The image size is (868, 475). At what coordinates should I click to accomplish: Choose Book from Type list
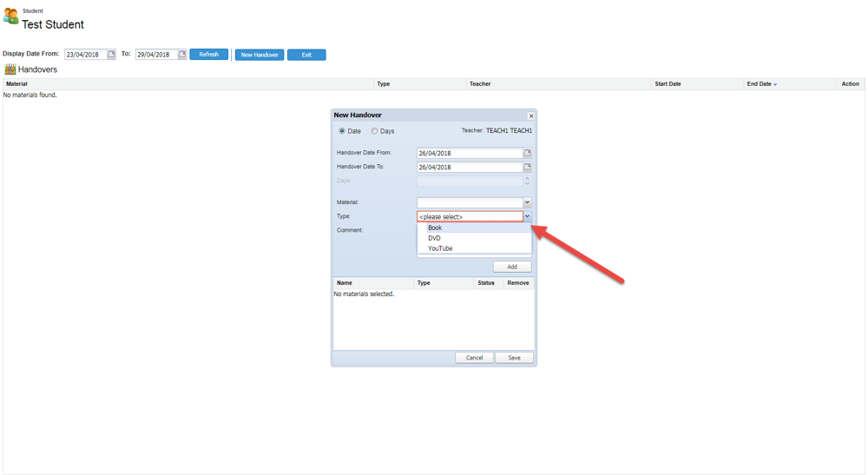(435, 228)
